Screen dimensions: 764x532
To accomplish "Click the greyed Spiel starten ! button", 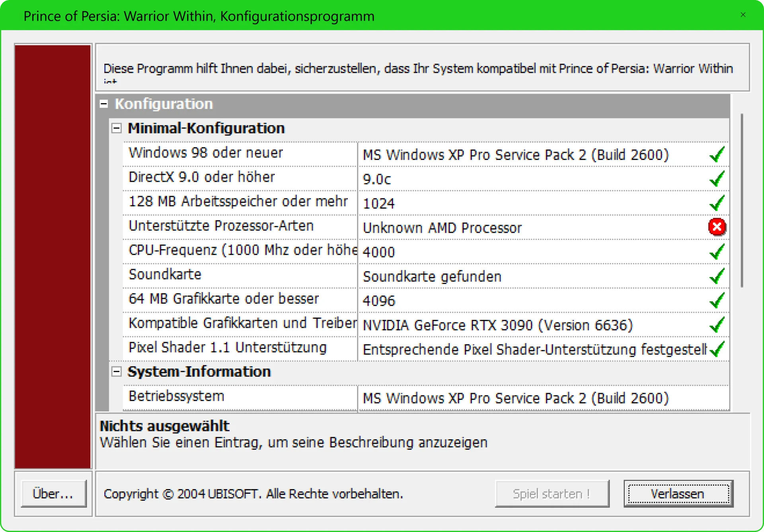I will [552, 493].
